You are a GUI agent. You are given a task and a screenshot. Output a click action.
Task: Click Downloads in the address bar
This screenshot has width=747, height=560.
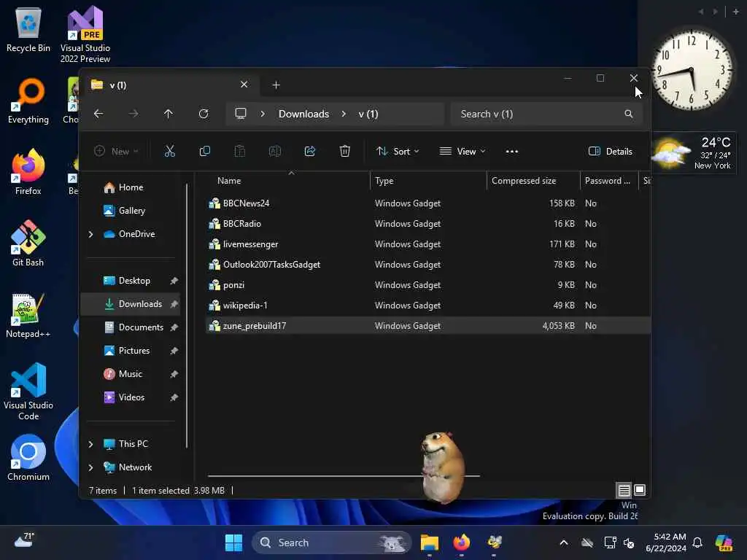[x=303, y=114]
